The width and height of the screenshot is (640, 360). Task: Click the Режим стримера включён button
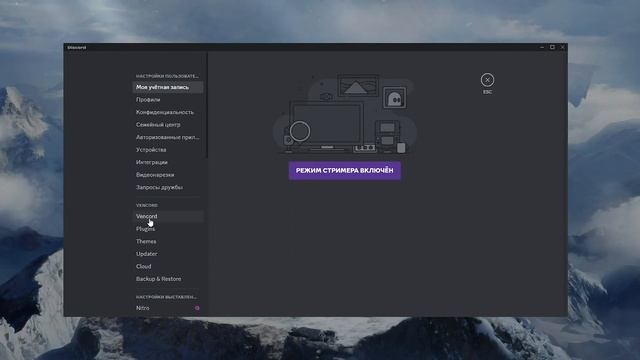coord(344,171)
